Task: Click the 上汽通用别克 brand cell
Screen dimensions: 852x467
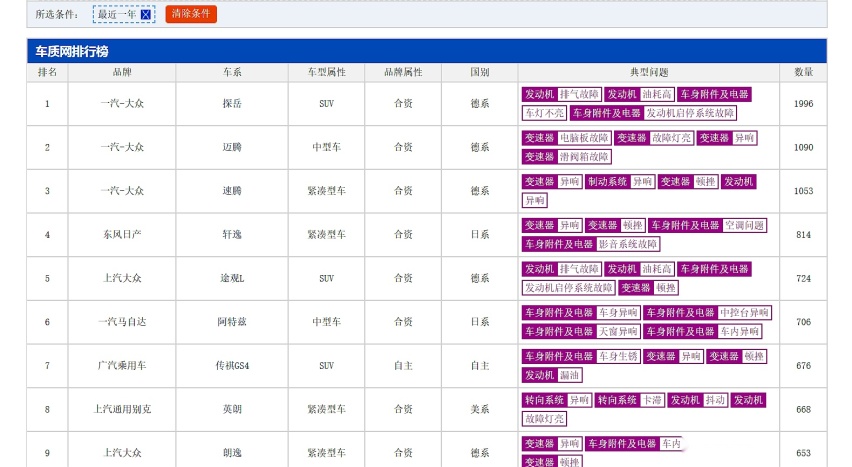Action: pos(122,409)
